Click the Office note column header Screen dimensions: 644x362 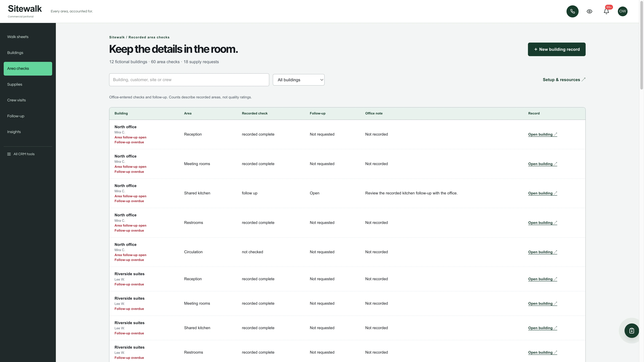click(x=374, y=113)
